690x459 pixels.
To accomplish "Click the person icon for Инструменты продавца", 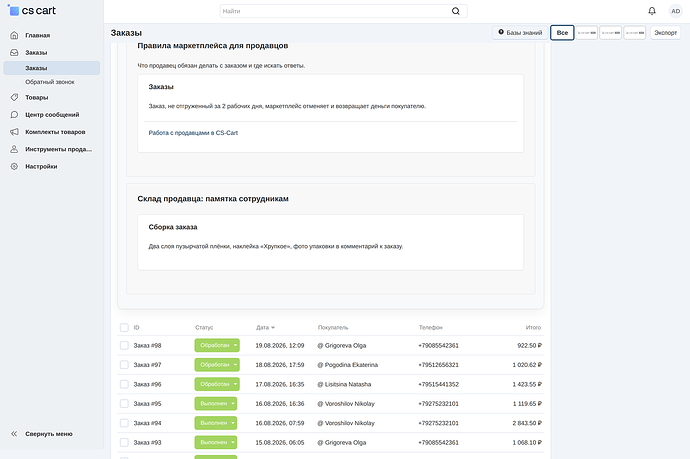I will coord(14,149).
